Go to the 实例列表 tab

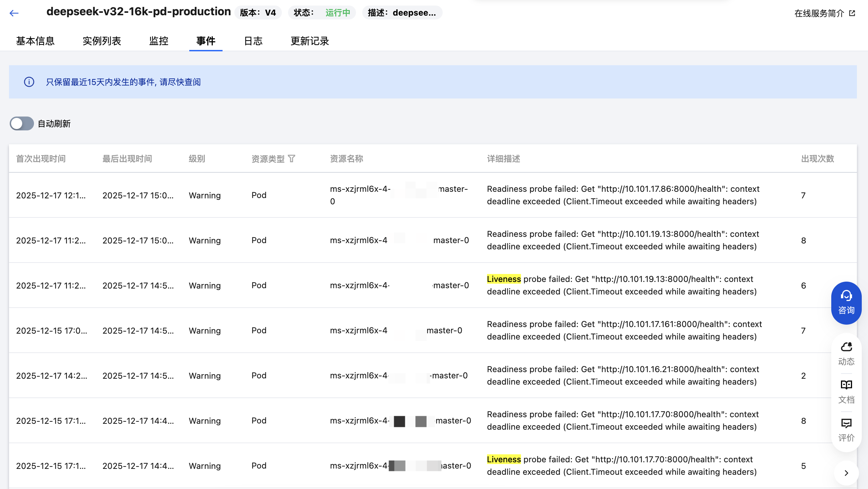click(x=102, y=41)
